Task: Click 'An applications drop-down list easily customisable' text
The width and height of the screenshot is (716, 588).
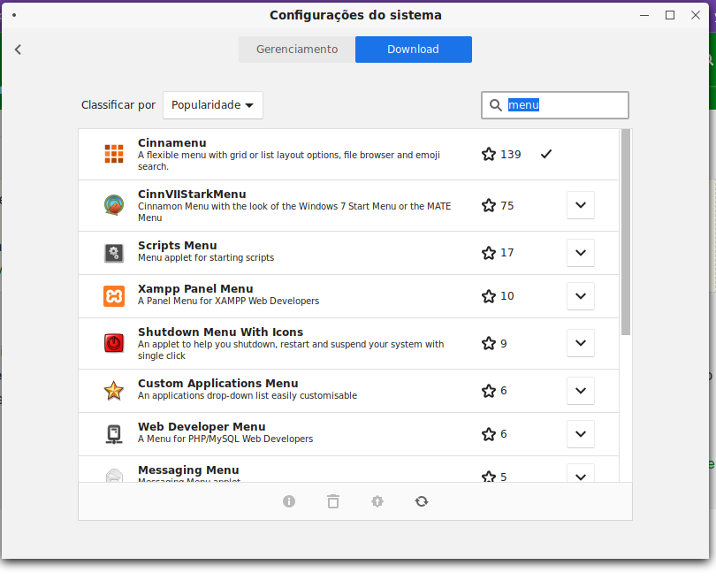Action: (248, 395)
